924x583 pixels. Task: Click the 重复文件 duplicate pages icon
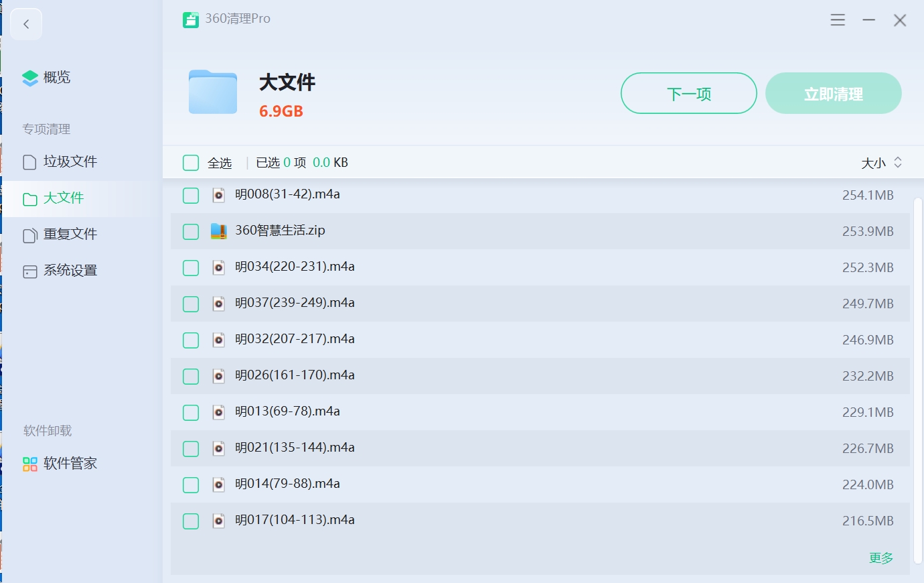coord(29,235)
